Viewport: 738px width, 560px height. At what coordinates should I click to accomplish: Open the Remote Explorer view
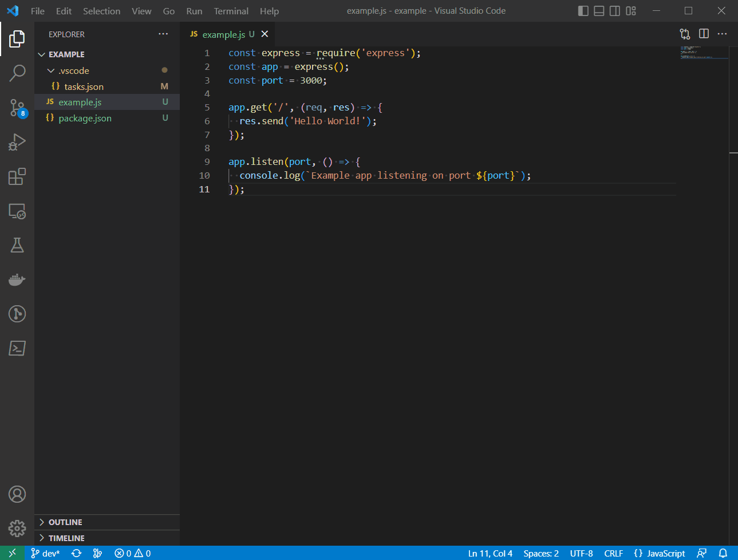coord(17,211)
